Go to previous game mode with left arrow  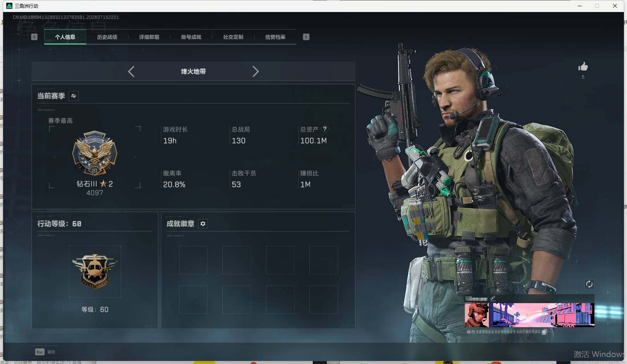tap(131, 71)
